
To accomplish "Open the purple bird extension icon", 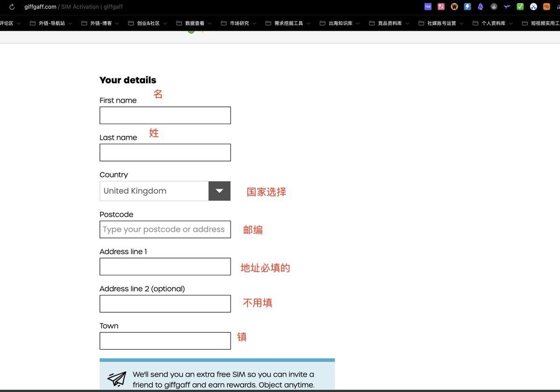I will pyautogui.click(x=507, y=7).
